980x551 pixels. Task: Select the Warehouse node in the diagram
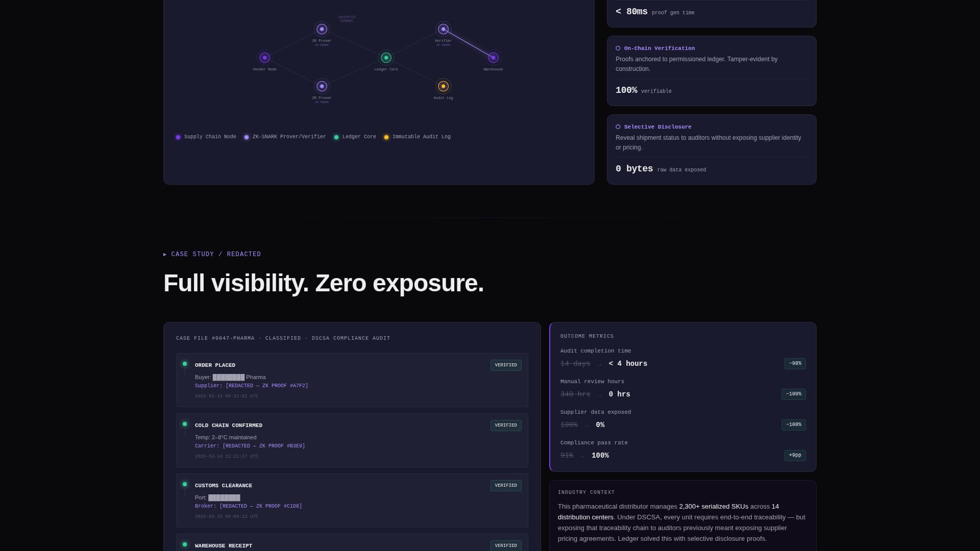[x=493, y=58]
